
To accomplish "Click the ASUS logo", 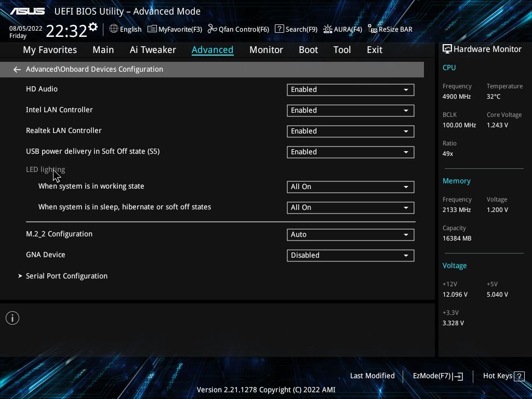I will [x=27, y=11].
